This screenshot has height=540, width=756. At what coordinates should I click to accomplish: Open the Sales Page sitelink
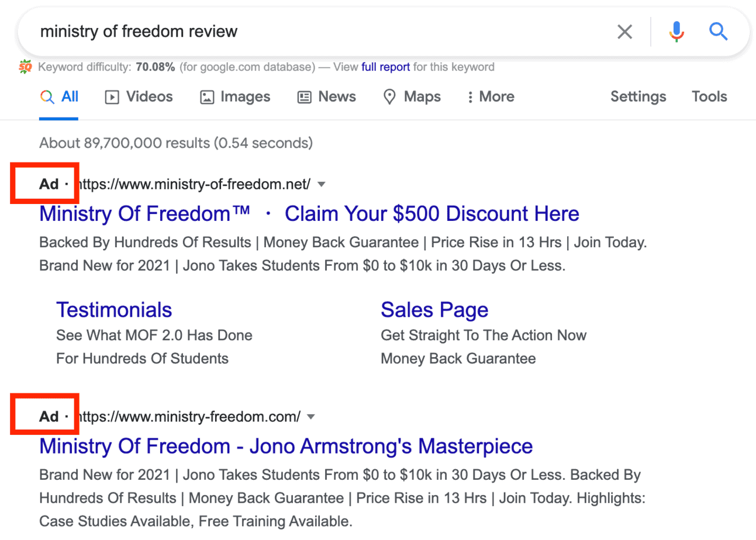pos(434,310)
